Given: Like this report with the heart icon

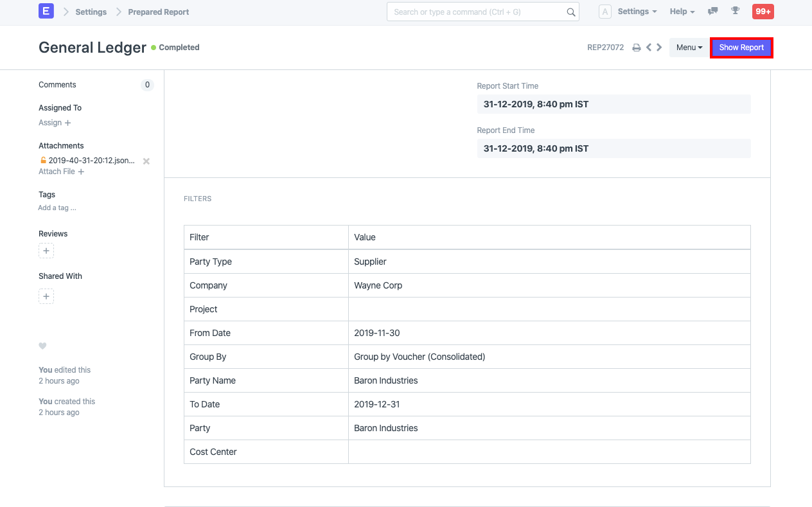Looking at the screenshot, I should coord(42,346).
